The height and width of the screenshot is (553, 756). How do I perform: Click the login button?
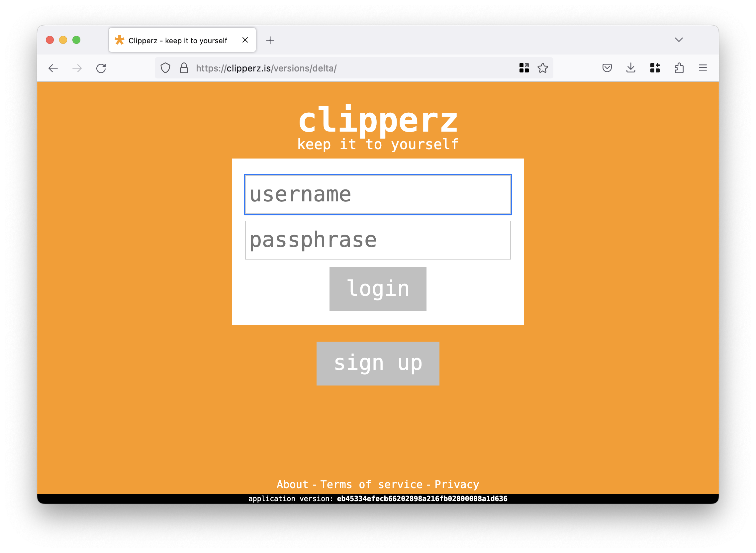coord(379,288)
